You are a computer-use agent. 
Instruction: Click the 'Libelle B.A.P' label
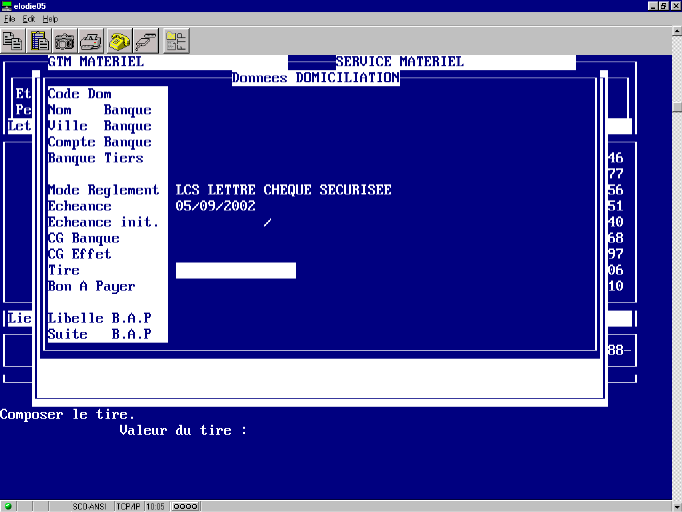pyautogui.click(x=100, y=318)
